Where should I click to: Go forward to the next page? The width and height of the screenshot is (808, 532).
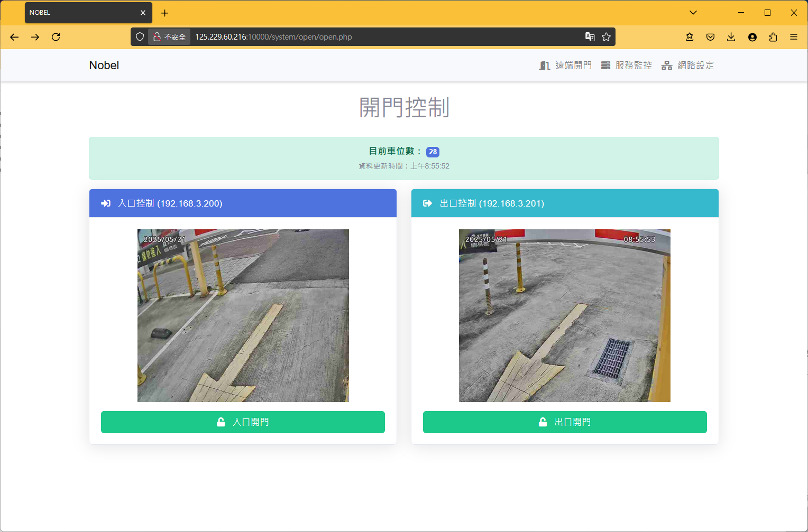point(35,37)
